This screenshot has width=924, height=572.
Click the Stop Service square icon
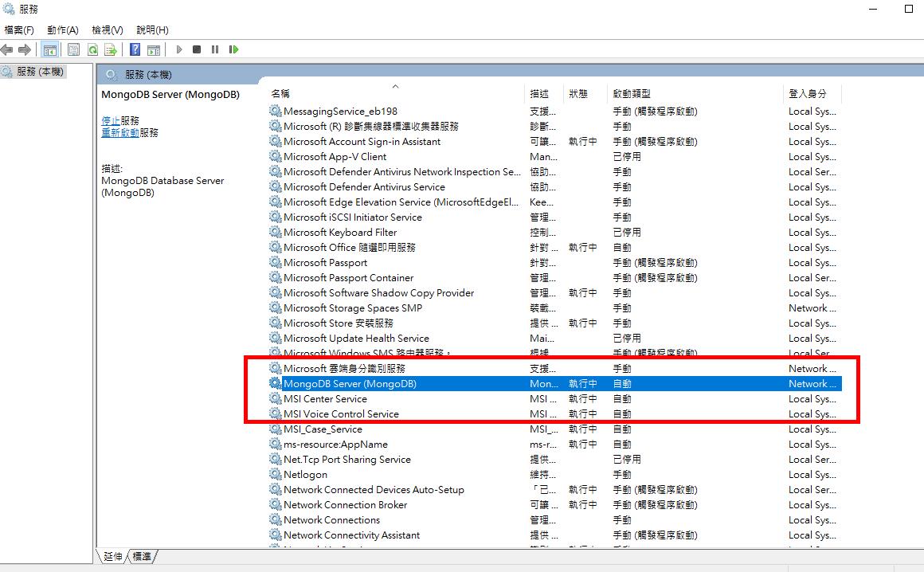(197, 49)
